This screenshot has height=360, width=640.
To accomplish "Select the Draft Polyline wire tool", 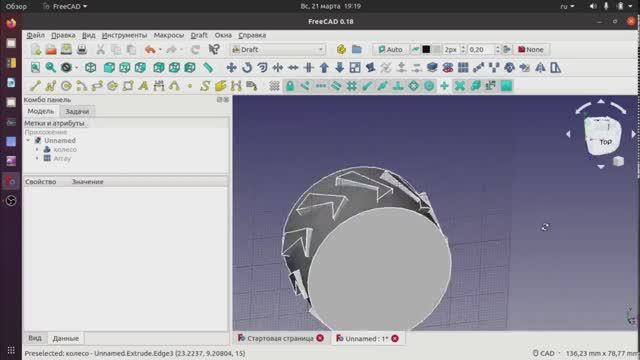I will 51,86.
